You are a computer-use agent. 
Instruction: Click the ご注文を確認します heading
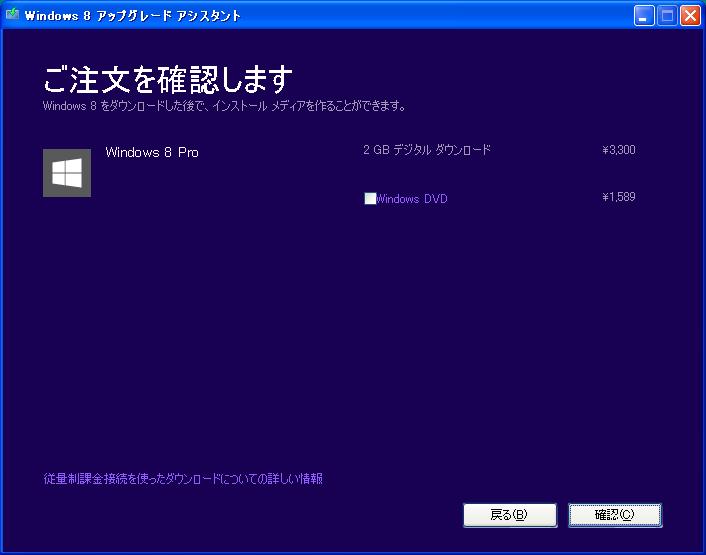168,79
